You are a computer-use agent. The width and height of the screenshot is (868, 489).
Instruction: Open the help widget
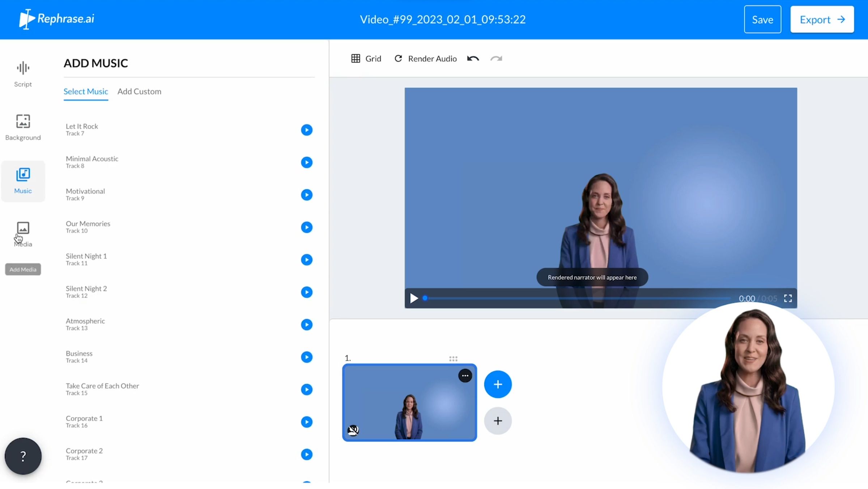[x=23, y=456]
